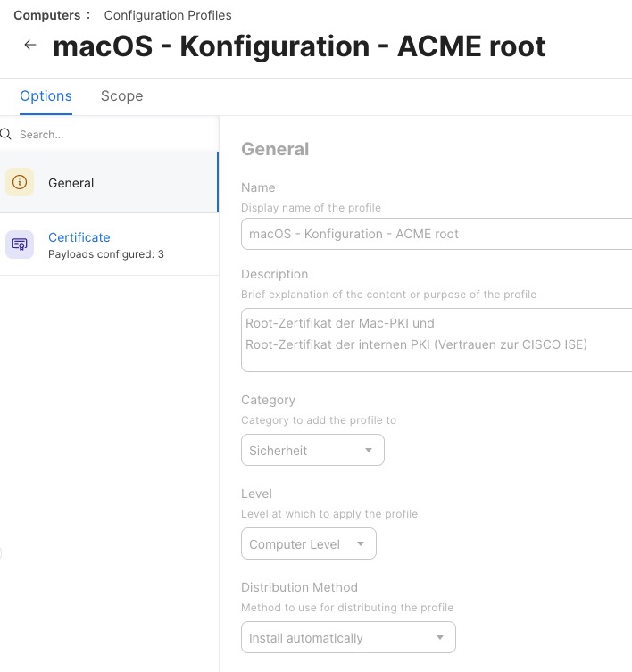The height and width of the screenshot is (672, 632).
Task: Switch to the Scope tab
Action: click(121, 96)
